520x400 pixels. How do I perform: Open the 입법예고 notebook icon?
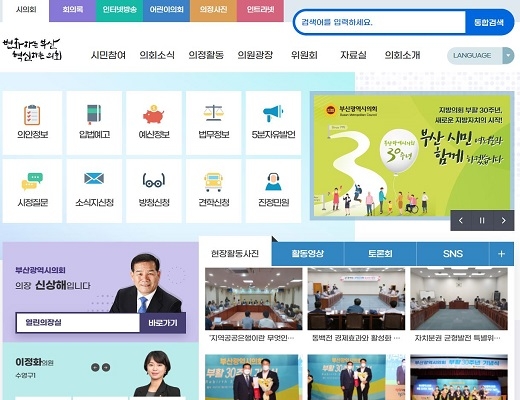tap(94, 114)
